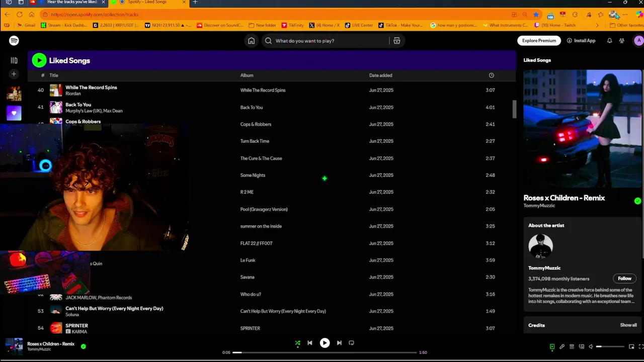Open Gmail bookmark
This screenshot has height=362, width=644.
pos(26,25)
